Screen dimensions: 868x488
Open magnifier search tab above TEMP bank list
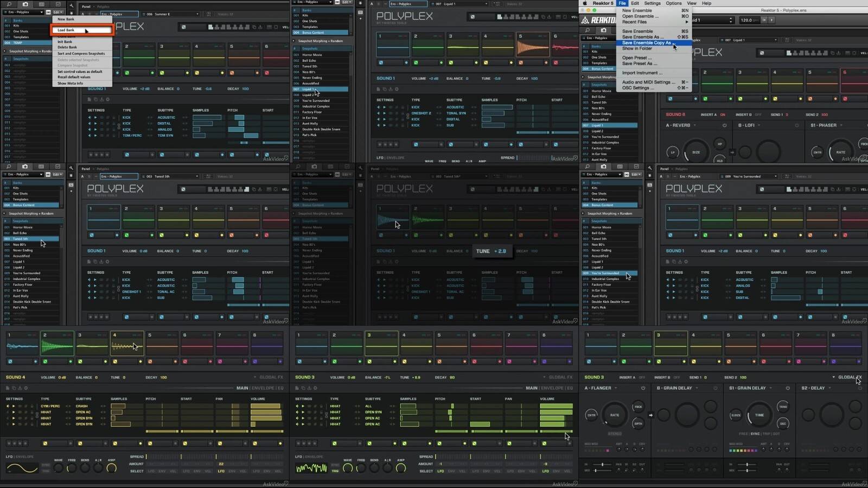click(x=9, y=4)
